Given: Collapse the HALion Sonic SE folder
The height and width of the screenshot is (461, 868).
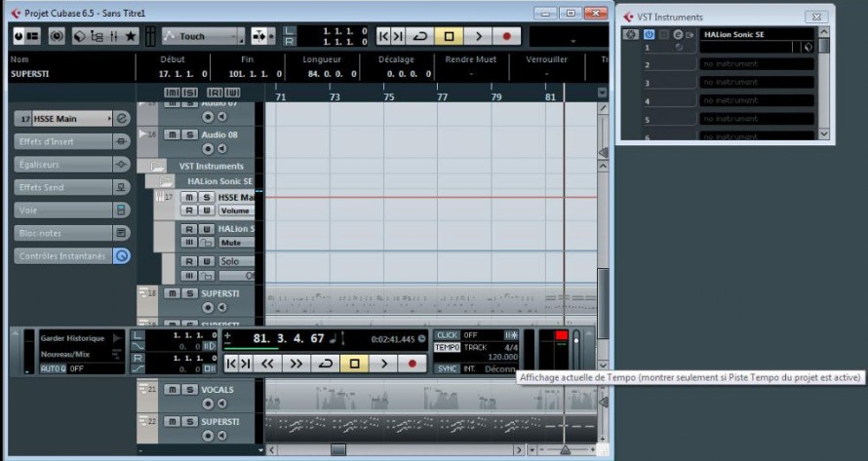Looking at the screenshot, I should tap(166, 181).
